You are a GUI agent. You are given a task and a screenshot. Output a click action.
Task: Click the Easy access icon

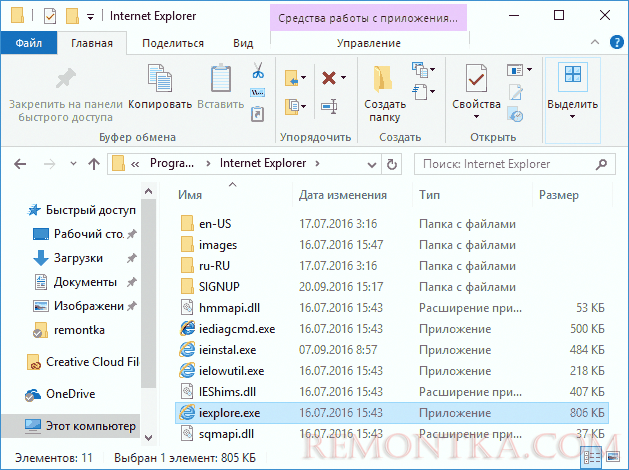(x=420, y=92)
